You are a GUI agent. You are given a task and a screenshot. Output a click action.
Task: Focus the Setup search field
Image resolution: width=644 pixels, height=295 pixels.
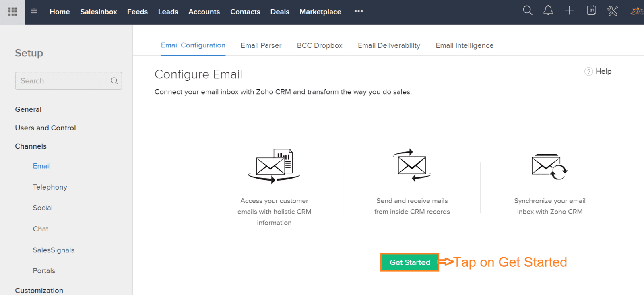point(68,81)
